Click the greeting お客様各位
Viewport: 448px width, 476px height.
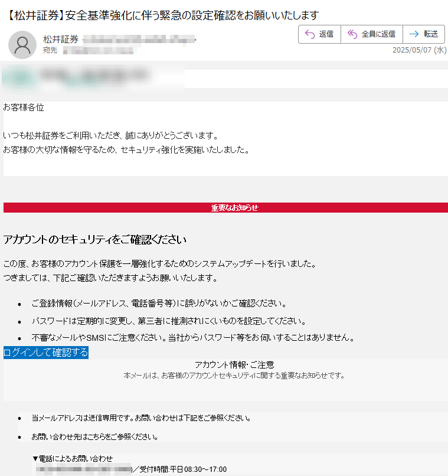24,107
